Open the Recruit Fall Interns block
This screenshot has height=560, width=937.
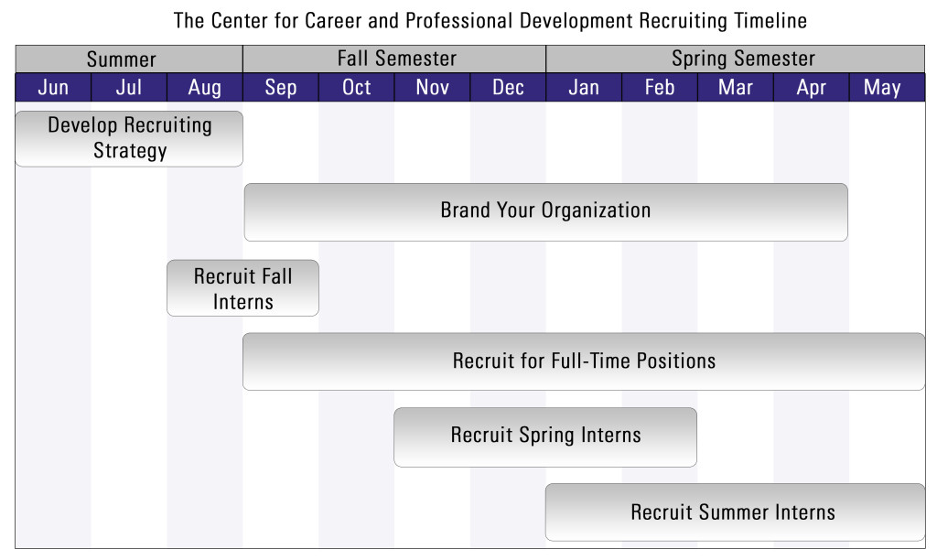pos(242,288)
